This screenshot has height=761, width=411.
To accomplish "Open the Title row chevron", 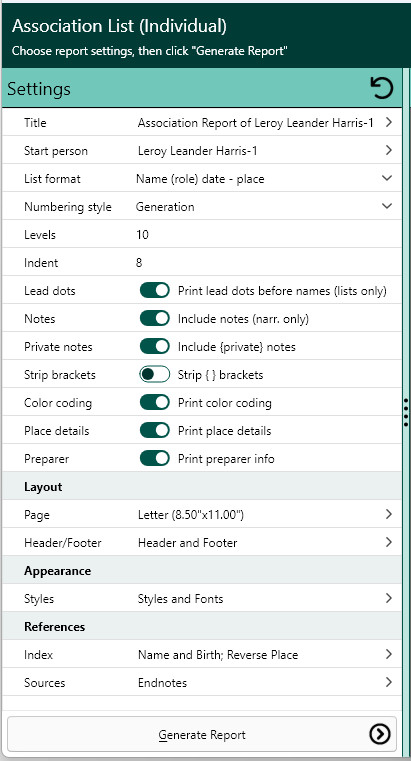I will 388,122.
